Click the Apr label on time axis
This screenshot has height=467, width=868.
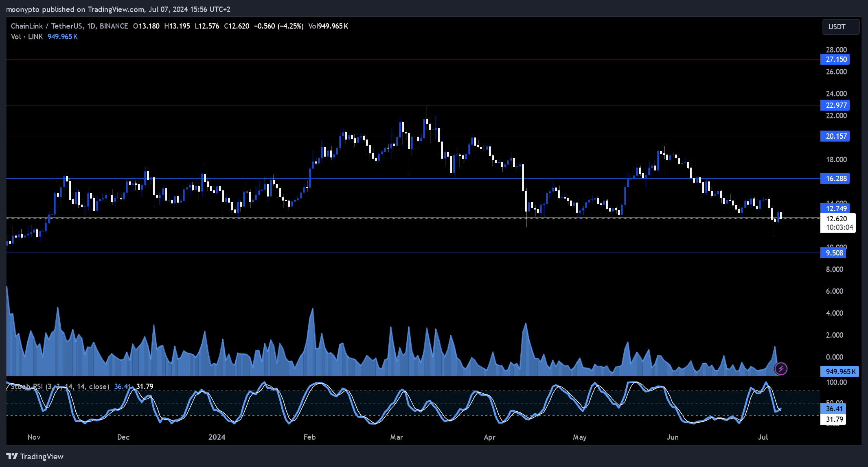[490, 437]
